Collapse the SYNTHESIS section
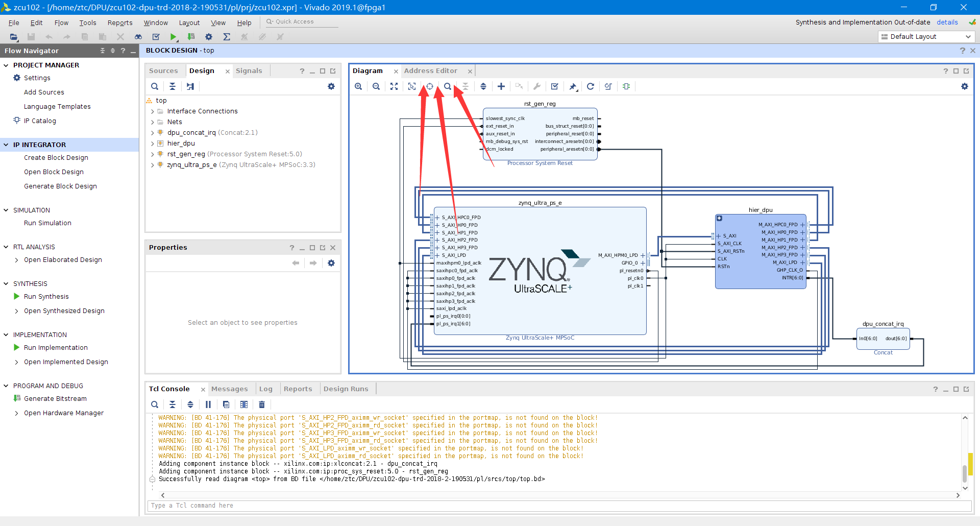Image resolution: width=980 pixels, height=526 pixels. 6,284
